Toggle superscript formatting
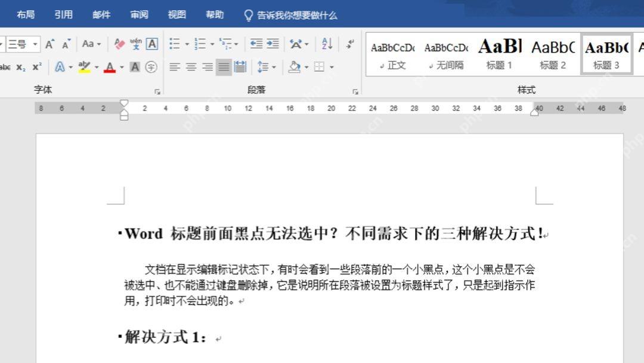This screenshot has height=363, width=644. (x=37, y=67)
